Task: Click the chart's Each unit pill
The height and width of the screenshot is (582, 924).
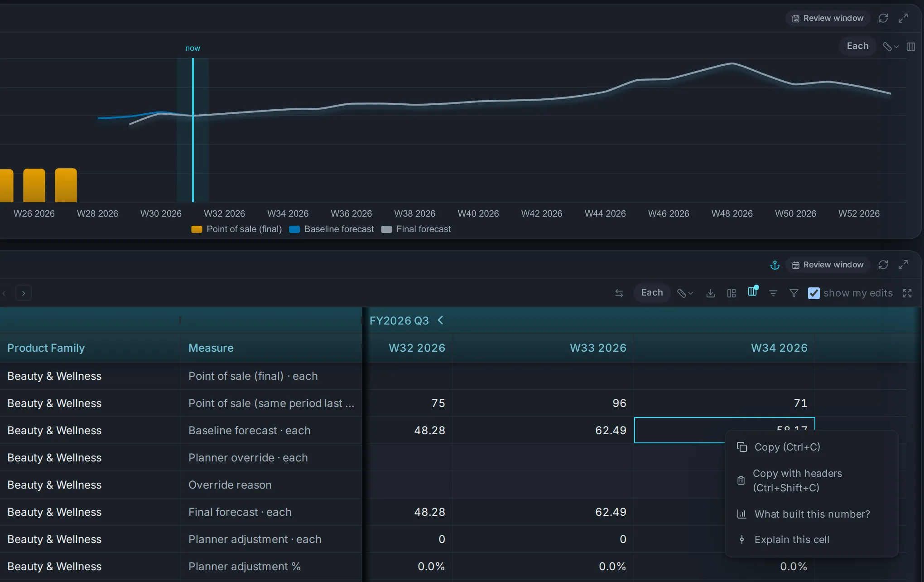Action: coord(857,46)
